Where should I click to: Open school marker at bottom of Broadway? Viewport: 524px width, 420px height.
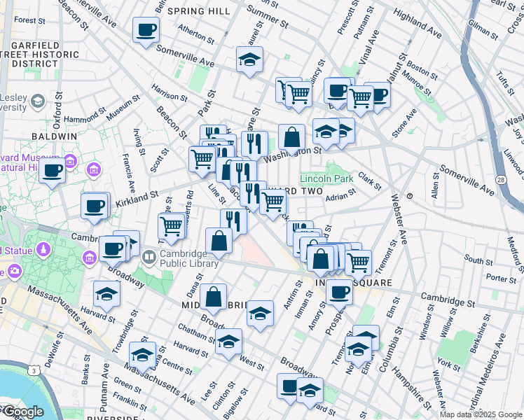coord(310,391)
